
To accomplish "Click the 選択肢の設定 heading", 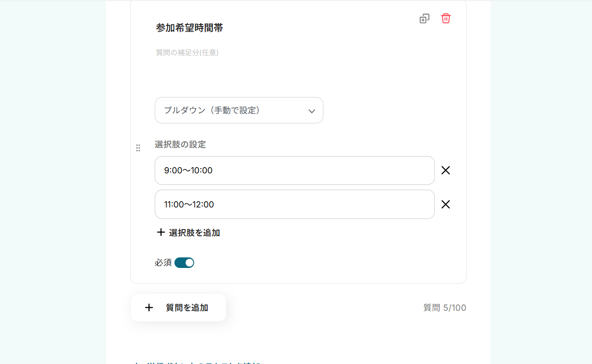I will pos(180,145).
